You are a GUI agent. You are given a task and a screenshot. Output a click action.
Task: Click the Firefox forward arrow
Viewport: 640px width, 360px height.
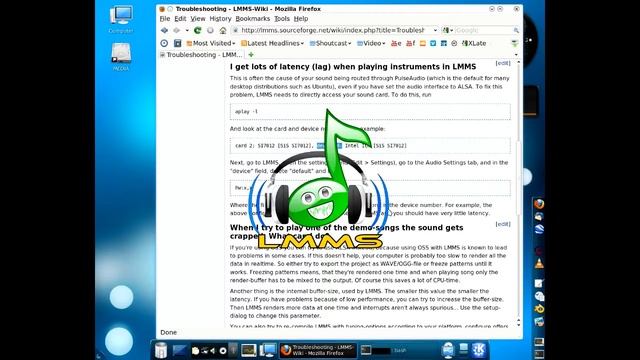coord(176,30)
